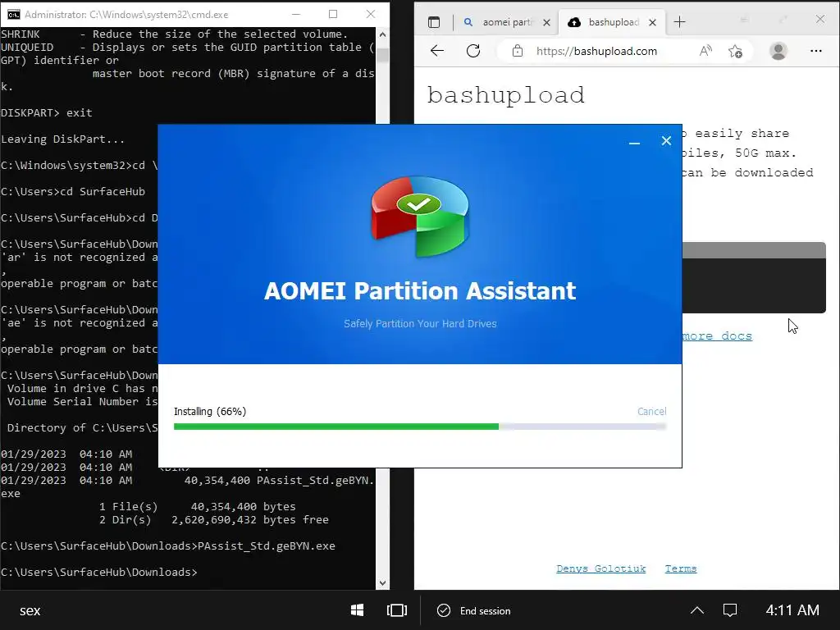Click the Installing (66%) status text

pyautogui.click(x=210, y=412)
